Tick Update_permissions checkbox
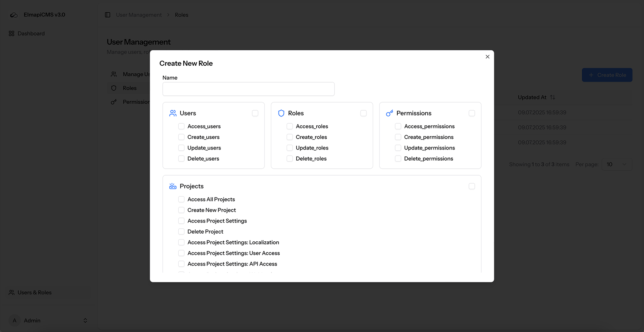644x332 pixels. coord(398,148)
